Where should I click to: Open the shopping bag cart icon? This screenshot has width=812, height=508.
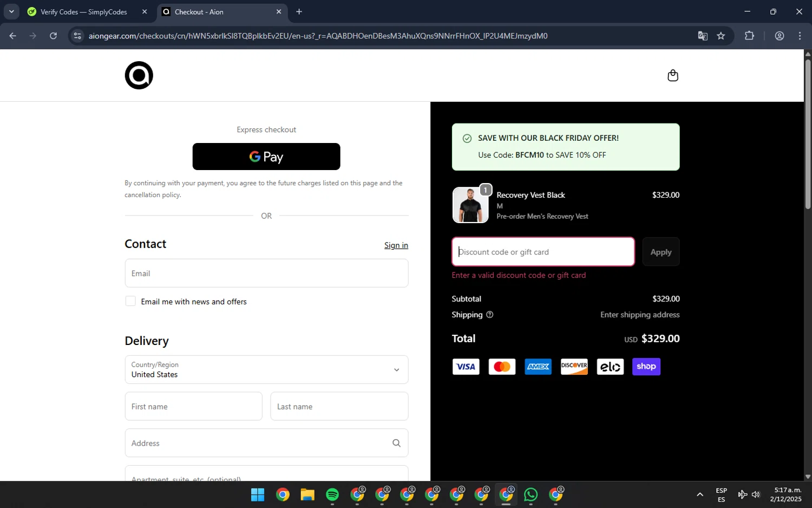(x=673, y=75)
